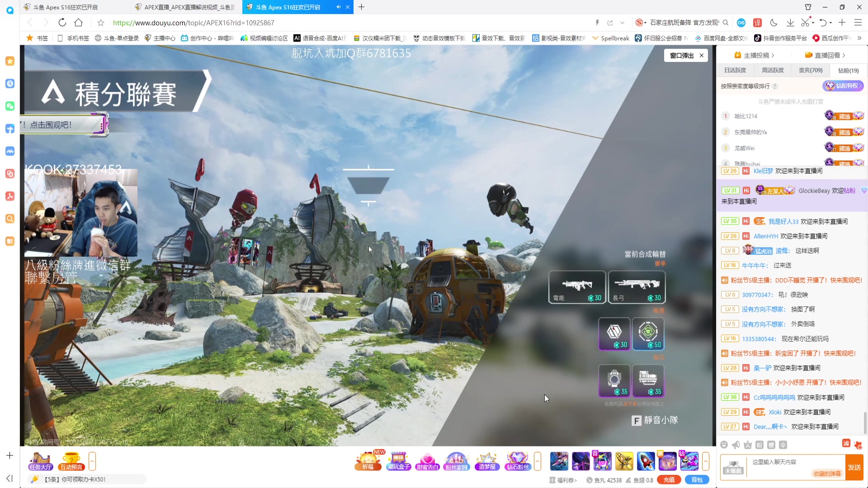Open the screenshot scissors dropdown arrow

813,23
